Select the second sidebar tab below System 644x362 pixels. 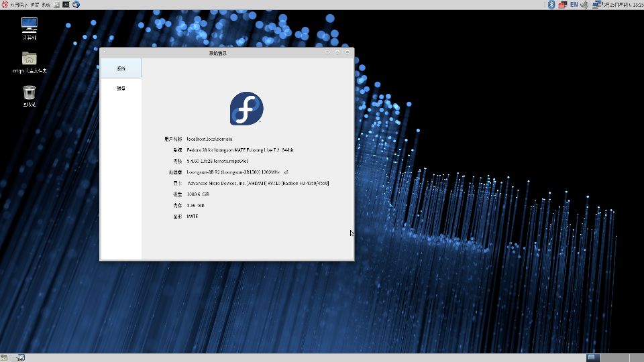pos(121,88)
